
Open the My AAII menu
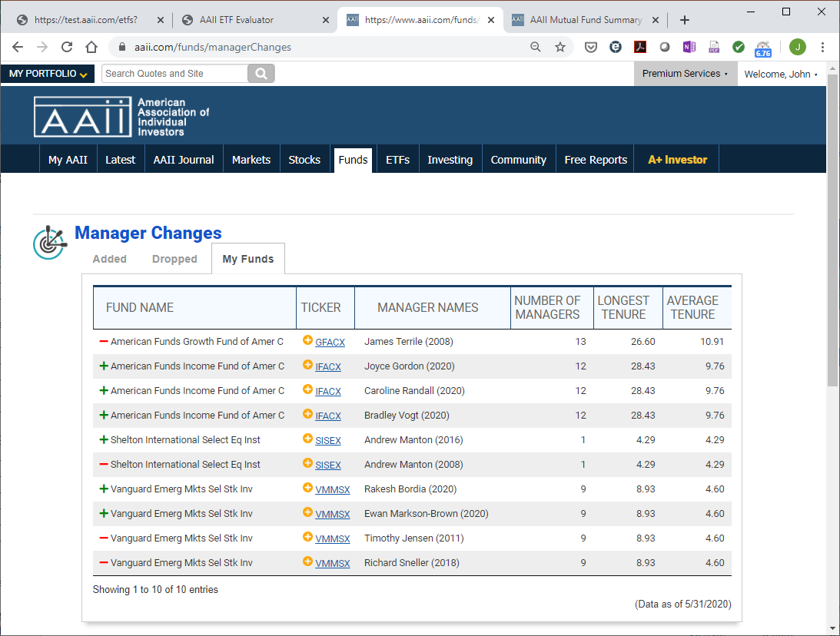tap(68, 160)
